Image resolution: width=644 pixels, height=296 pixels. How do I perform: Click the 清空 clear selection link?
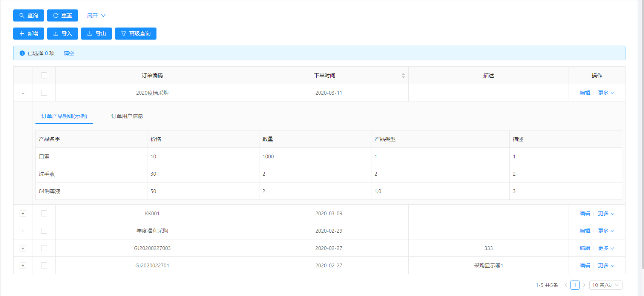(69, 53)
